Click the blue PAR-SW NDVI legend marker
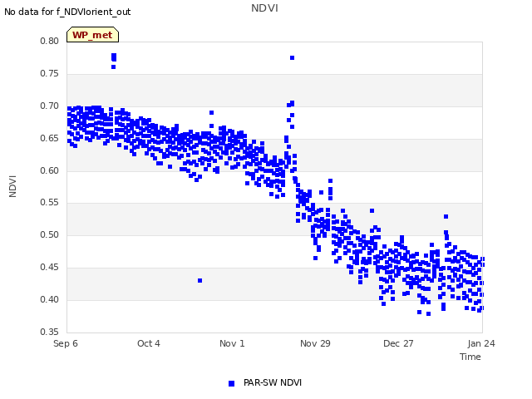The height and width of the screenshot is (399, 532). pyautogui.click(x=231, y=383)
